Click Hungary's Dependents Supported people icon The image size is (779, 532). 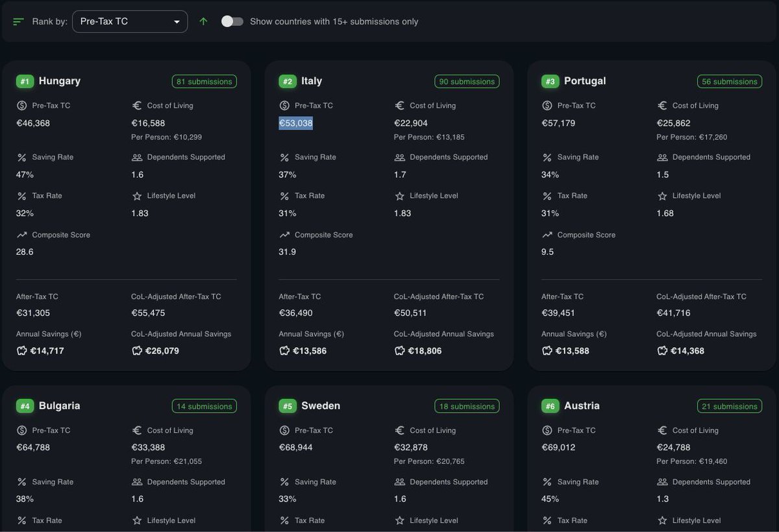tap(136, 157)
